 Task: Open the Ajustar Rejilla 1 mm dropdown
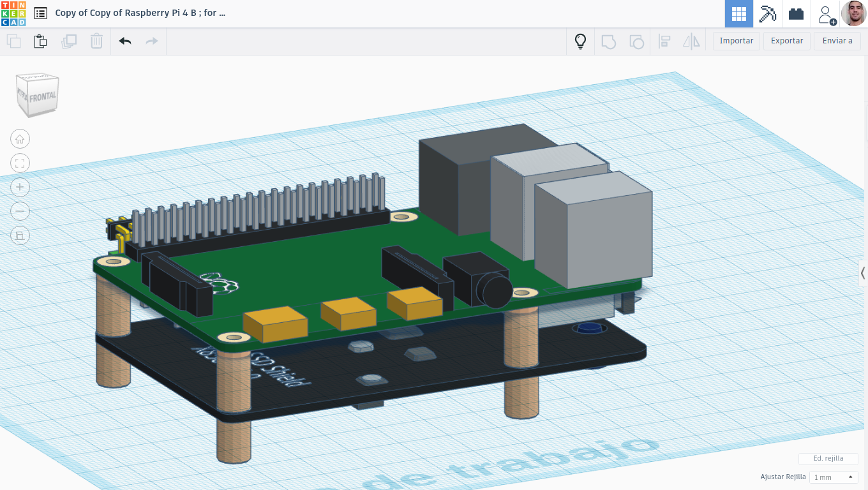pyautogui.click(x=833, y=477)
